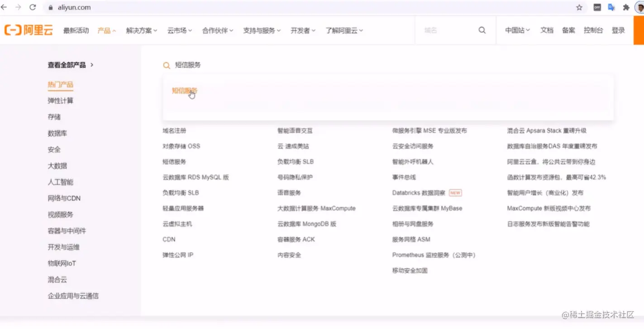Viewport: 644px width, 329px height.
Task: Select 存储 category
Action: (x=54, y=117)
